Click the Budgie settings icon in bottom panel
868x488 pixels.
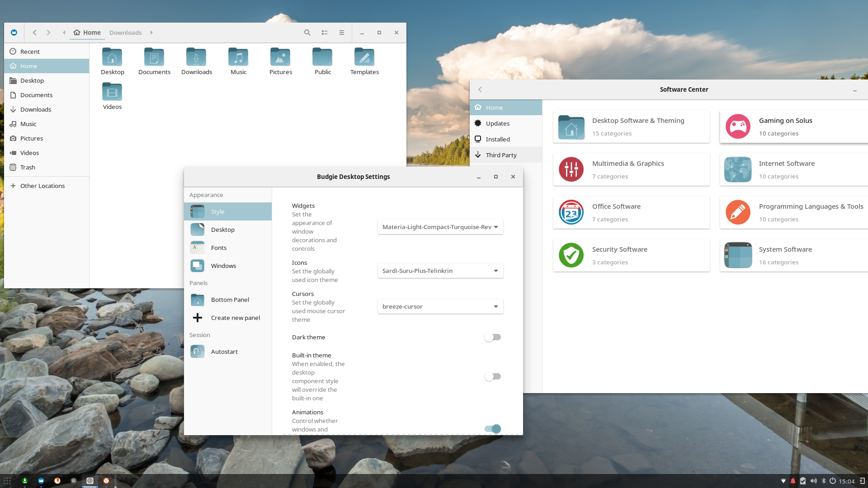90,481
